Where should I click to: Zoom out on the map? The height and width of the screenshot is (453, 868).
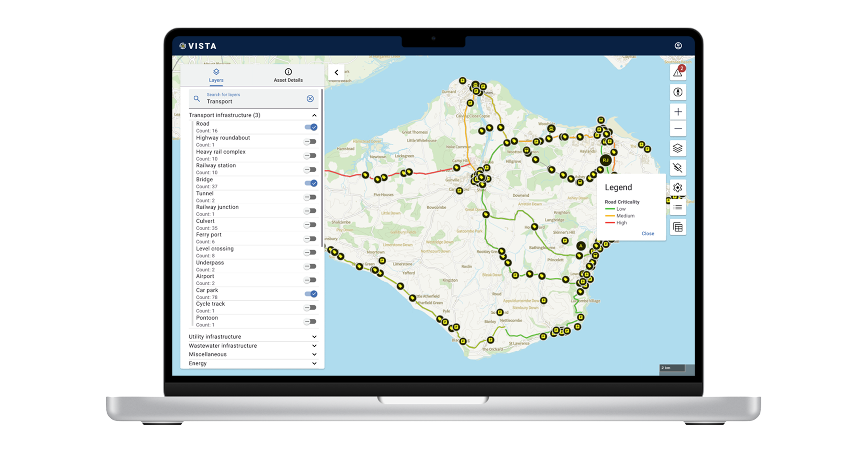[677, 129]
